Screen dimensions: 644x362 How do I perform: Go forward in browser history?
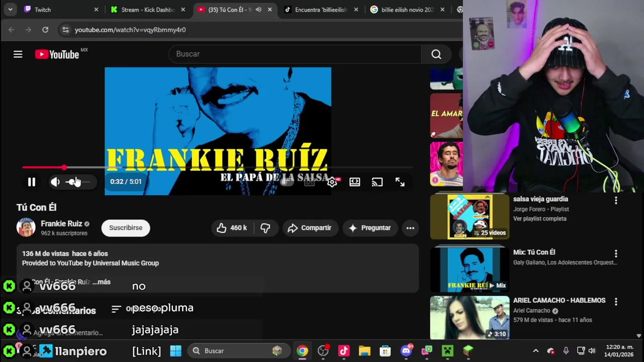[28, 30]
